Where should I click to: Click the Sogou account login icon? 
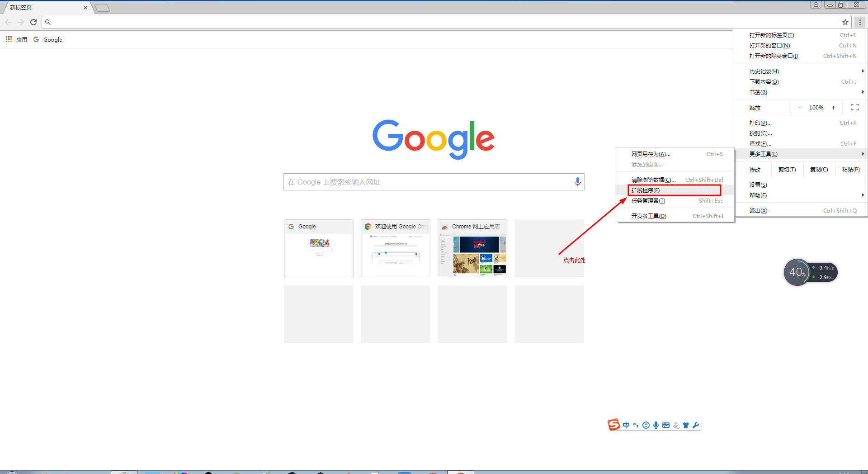tap(676, 425)
